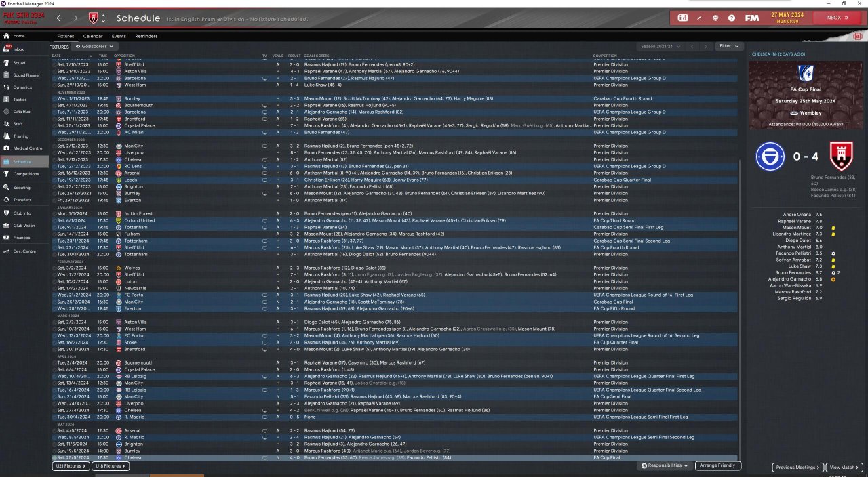Open the Finances section
The height and width of the screenshot is (477, 868).
(x=22, y=238)
